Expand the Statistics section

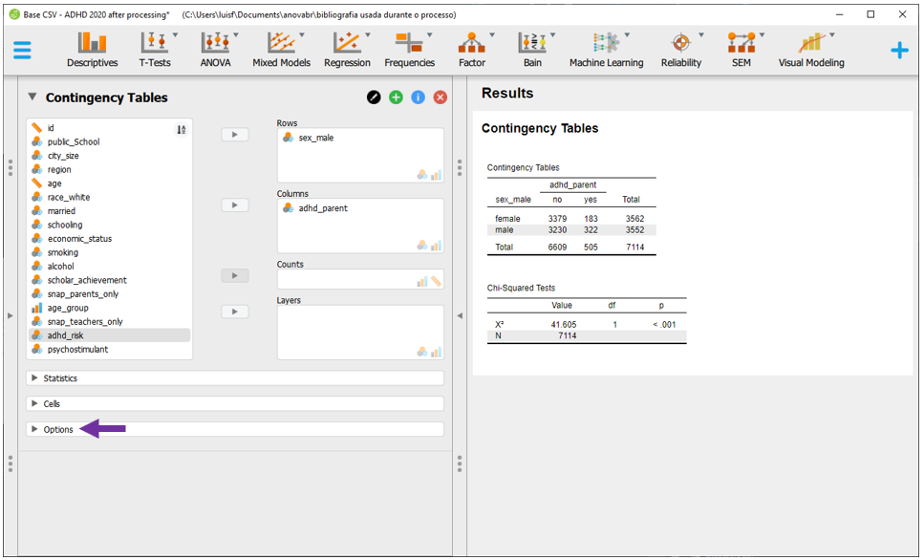click(60, 378)
